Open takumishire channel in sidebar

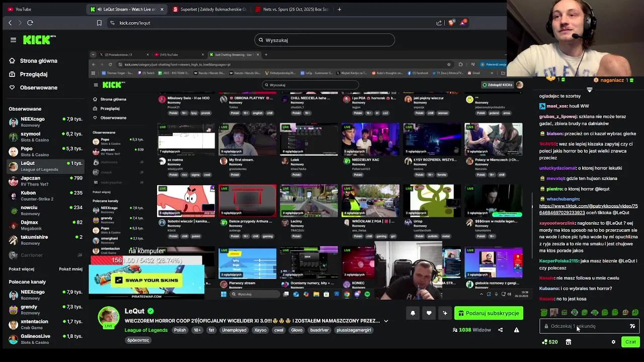point(45,240)
